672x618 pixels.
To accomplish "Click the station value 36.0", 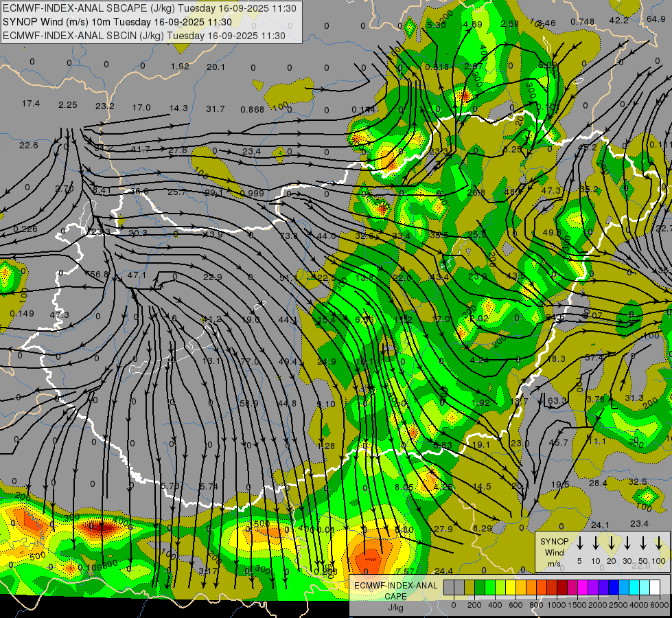I will (x=140, y=192).
